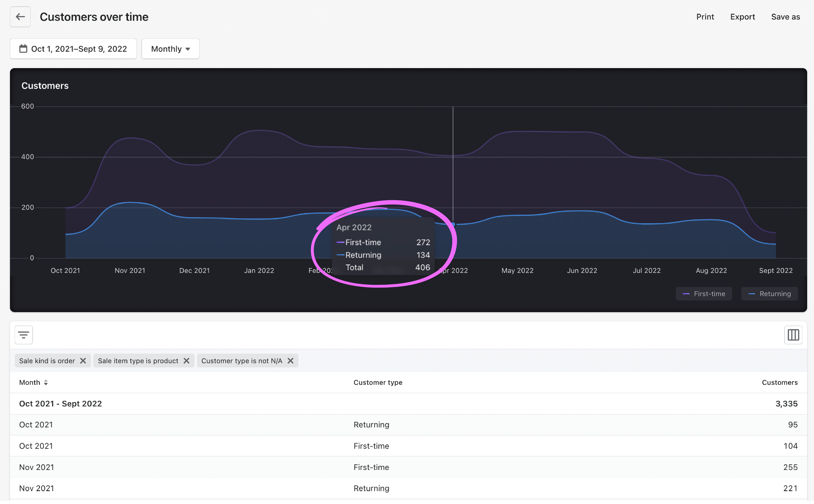Click the Customer type column header
814x504 pixels.
click(x=378, y=383)
